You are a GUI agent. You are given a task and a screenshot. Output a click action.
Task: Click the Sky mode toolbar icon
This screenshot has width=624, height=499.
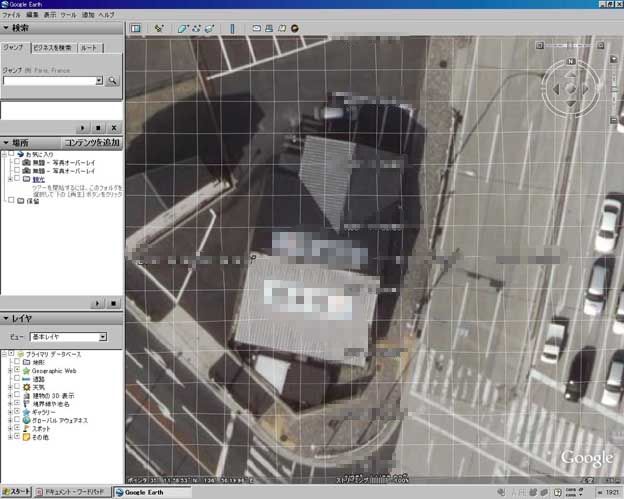295,28
